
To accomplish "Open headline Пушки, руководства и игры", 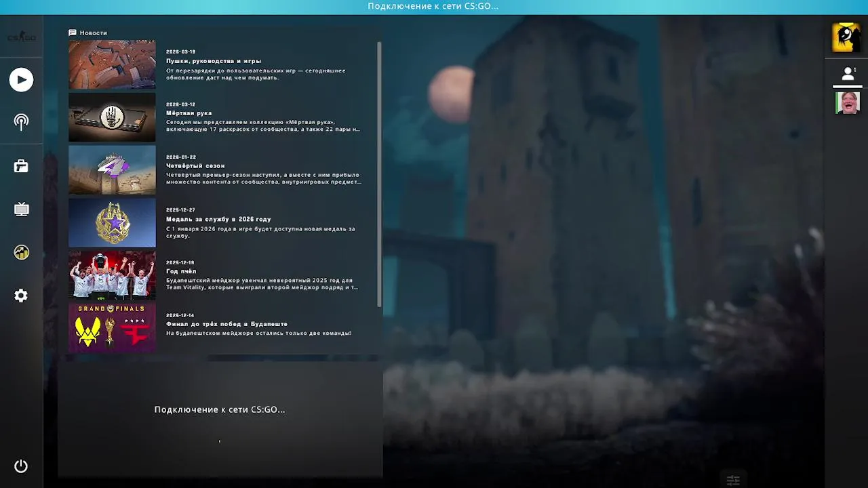I will (x=214, y=61).
